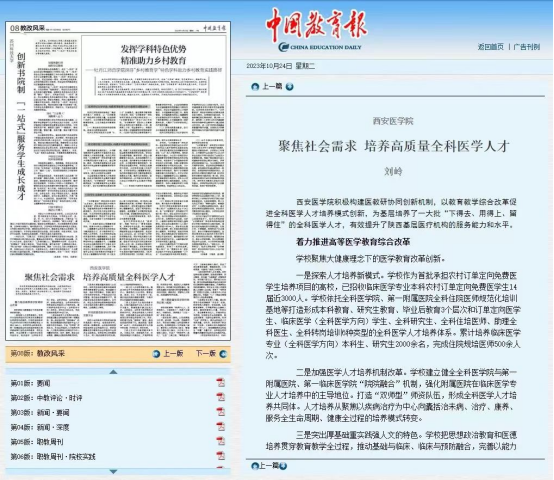Go to previous page with 上一版 icon
554x480 pixels.
point(156,354)
